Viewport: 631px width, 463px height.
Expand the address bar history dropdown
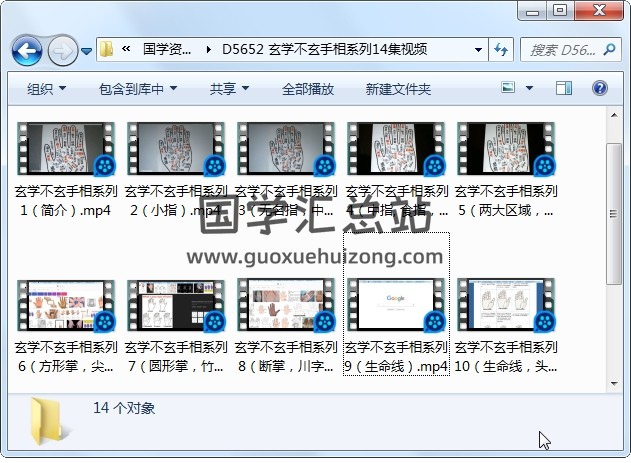479,49
